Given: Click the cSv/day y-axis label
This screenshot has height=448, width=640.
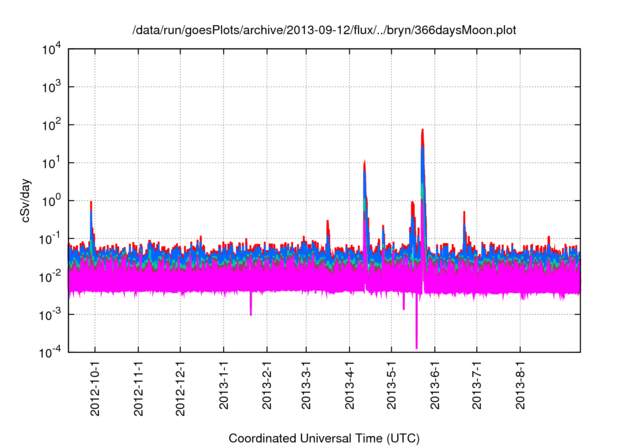Looking at the screenshot, I should [x=28, y=200].
